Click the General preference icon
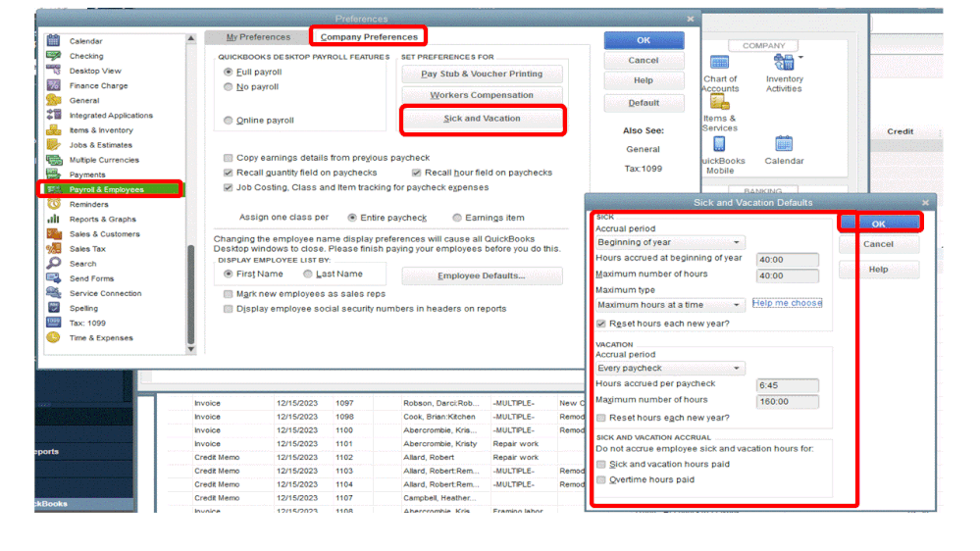 (54, 100)
